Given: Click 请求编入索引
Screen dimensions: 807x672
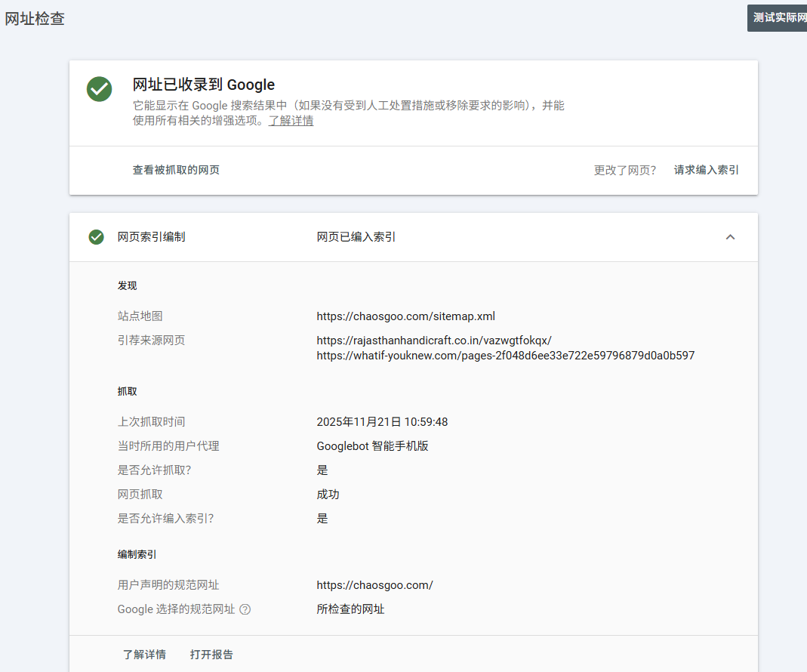Looking at the screenshot, I should [706, 170].
